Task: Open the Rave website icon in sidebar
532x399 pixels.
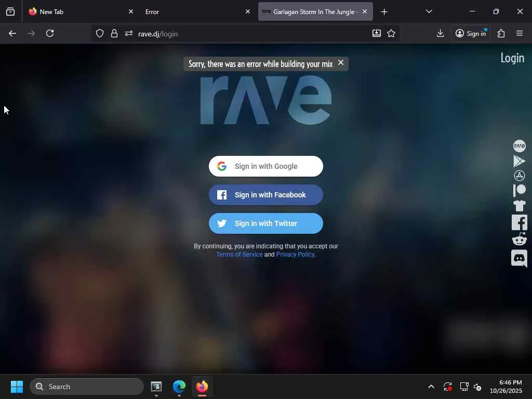Action: (x=519, y=146)
